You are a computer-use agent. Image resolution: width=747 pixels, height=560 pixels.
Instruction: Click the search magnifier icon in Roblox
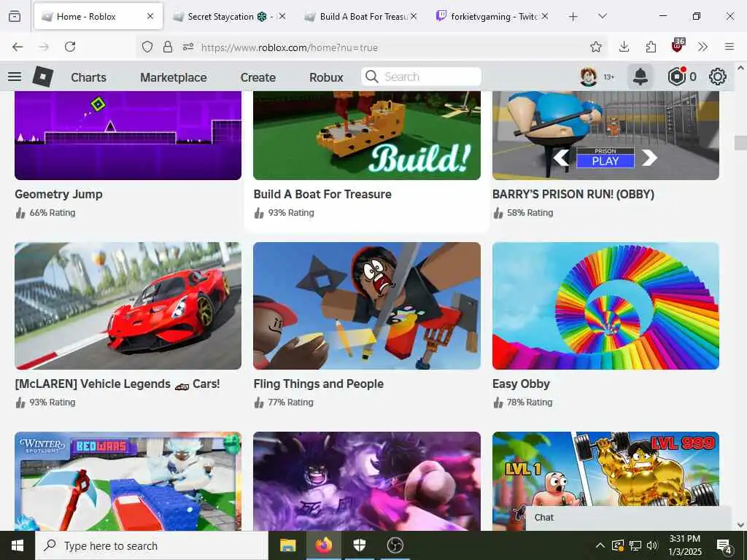tap(371, 77)
